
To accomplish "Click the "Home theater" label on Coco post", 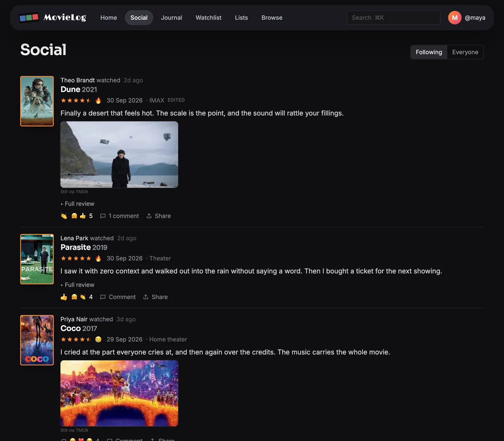I will [x=168, y=339].
